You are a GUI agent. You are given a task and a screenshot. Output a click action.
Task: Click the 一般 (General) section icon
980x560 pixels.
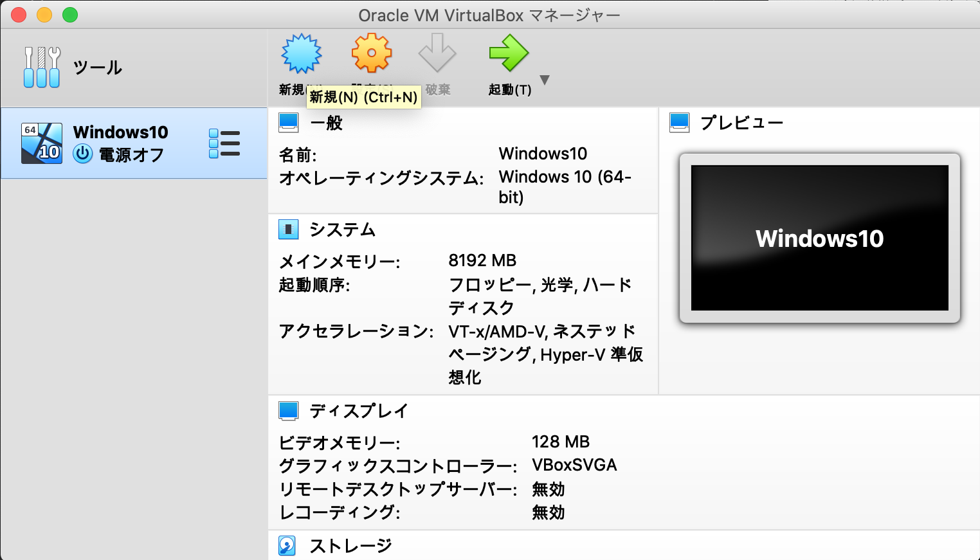289,122
